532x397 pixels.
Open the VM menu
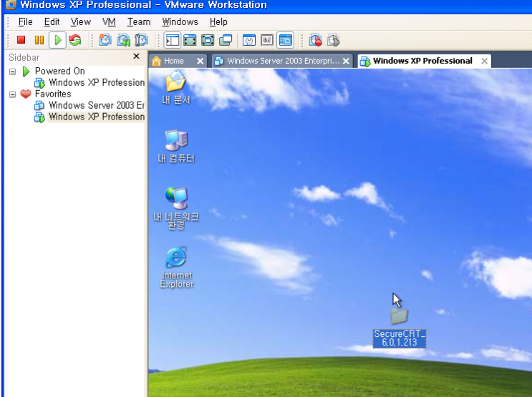(x=109, y=22)
